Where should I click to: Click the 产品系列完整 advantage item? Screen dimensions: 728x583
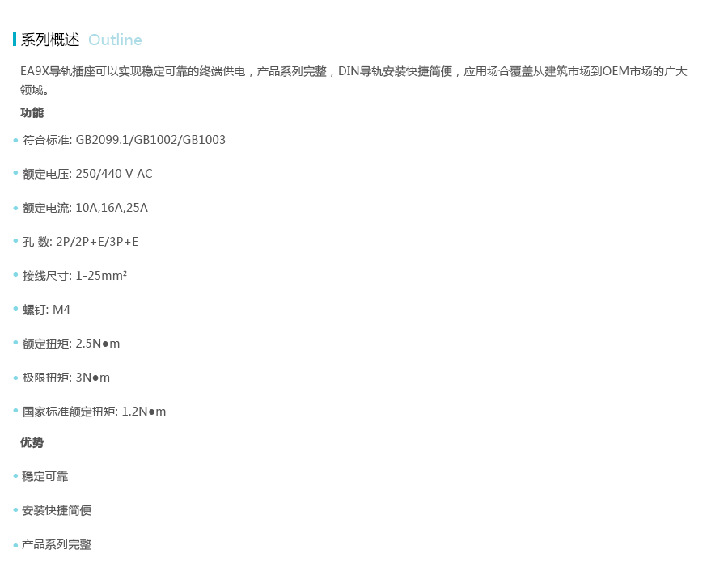point(57,544)
